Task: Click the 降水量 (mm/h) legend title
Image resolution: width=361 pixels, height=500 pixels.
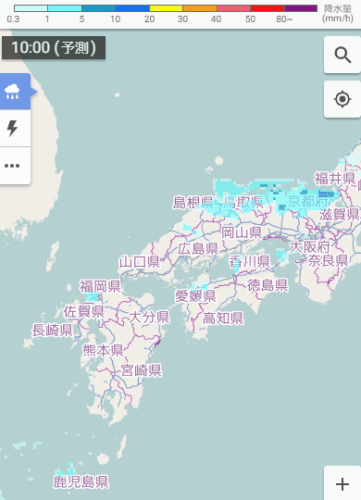Action: pos(338,14)
